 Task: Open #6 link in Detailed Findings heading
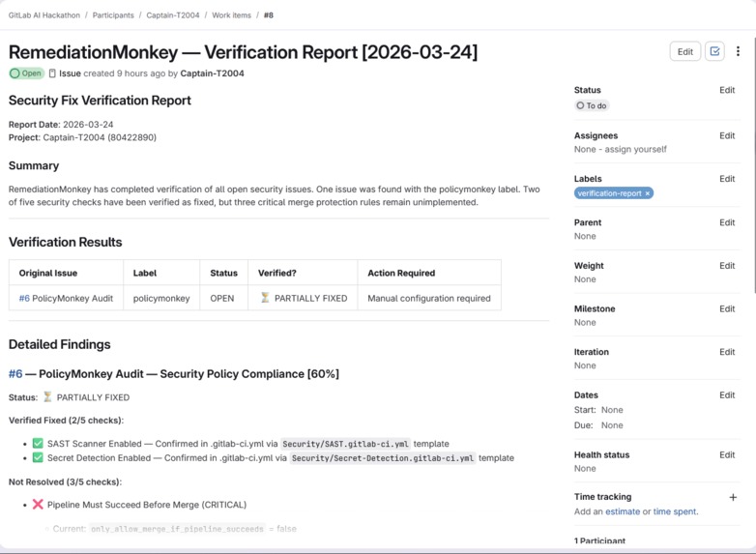click(x=15, y=374)
